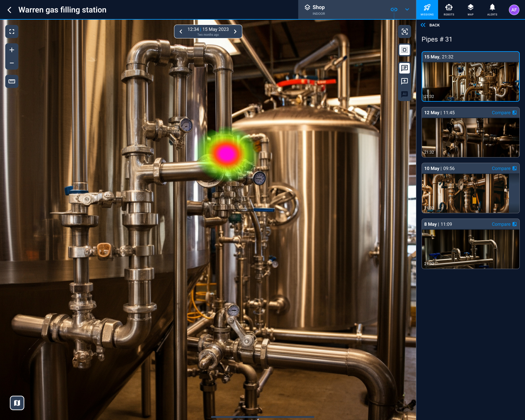The width and height of the screenshot is (525, 420).
Task: Enter fullscreen view of the image
Action: (x=12, y=31)
